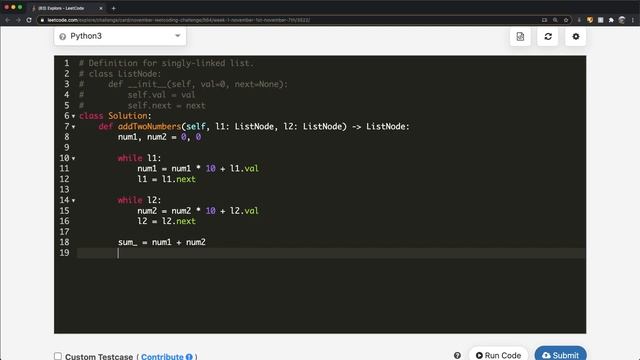
Task: Click line number 9 in the gutter
Action: 67,147
